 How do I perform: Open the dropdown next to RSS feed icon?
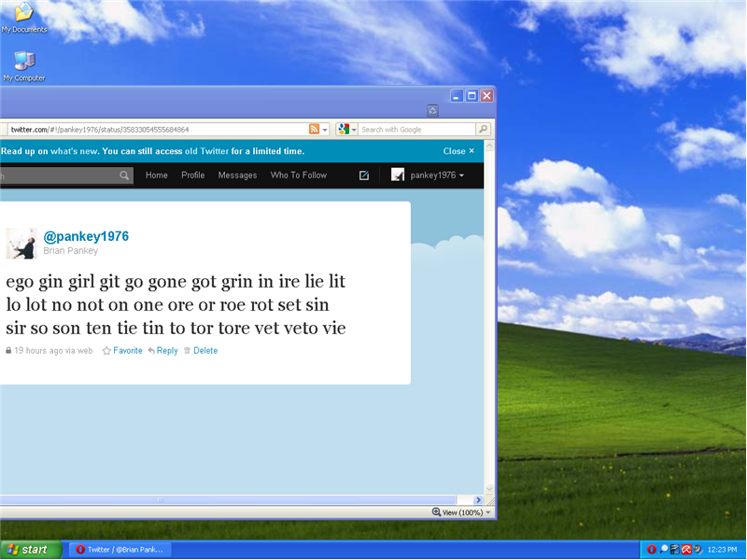[325, 130]
